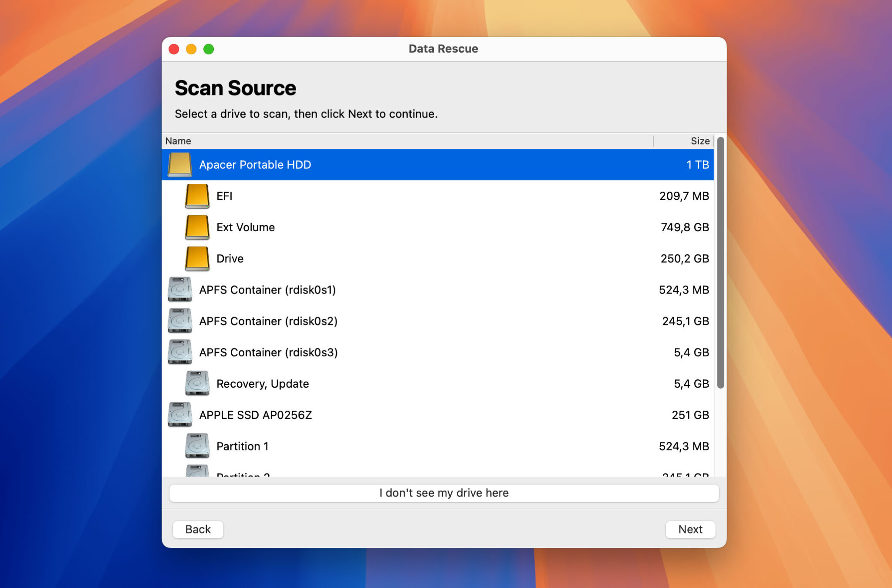The width and height of the screenshot is (892, 588).
Task: Click the APFS Container rdisk0s2 disk icon
Action: pos(179,321)
